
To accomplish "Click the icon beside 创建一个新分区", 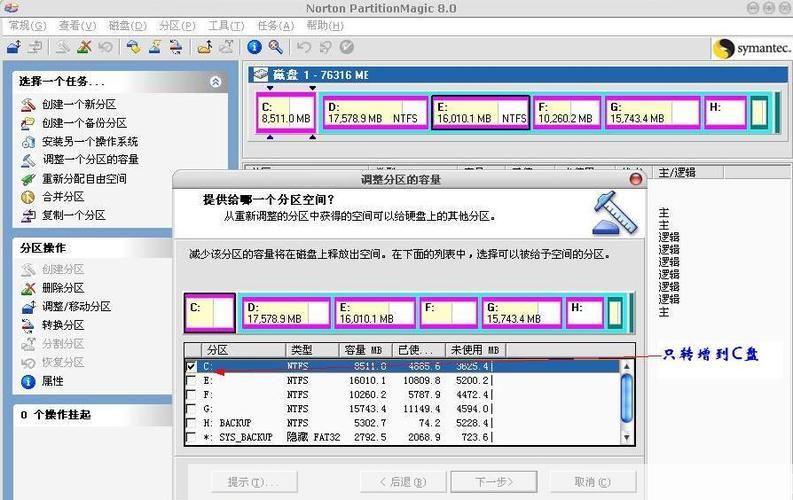I will click(28, 105).
